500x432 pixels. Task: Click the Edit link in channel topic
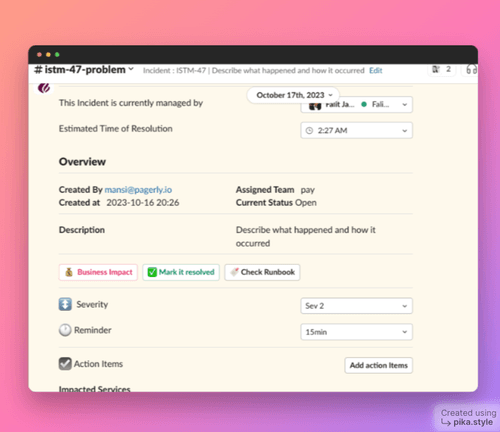click(375, 71)
